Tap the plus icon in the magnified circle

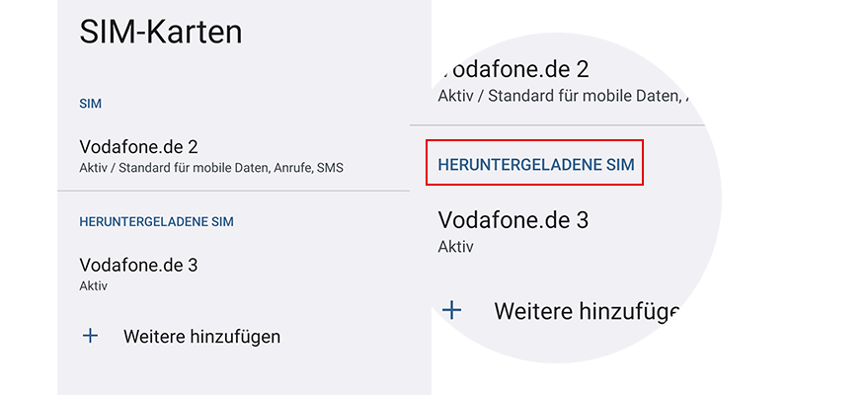click(x=451, y=310)
